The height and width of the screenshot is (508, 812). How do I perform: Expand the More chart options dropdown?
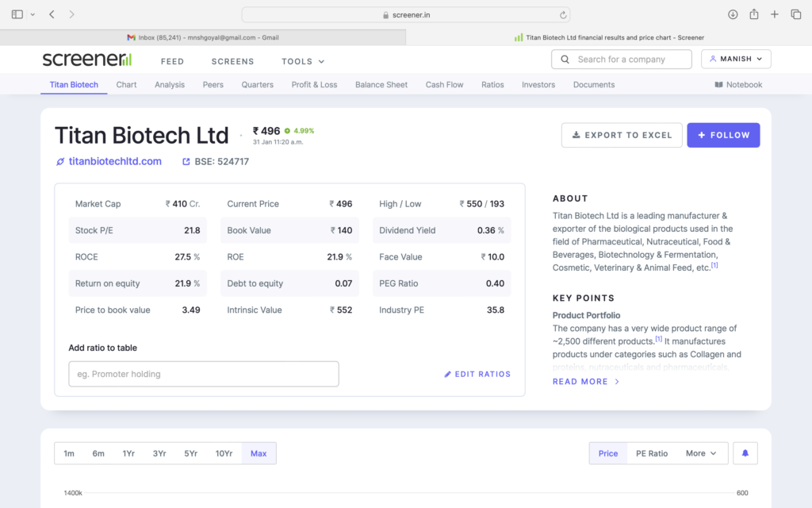point(701,453)
